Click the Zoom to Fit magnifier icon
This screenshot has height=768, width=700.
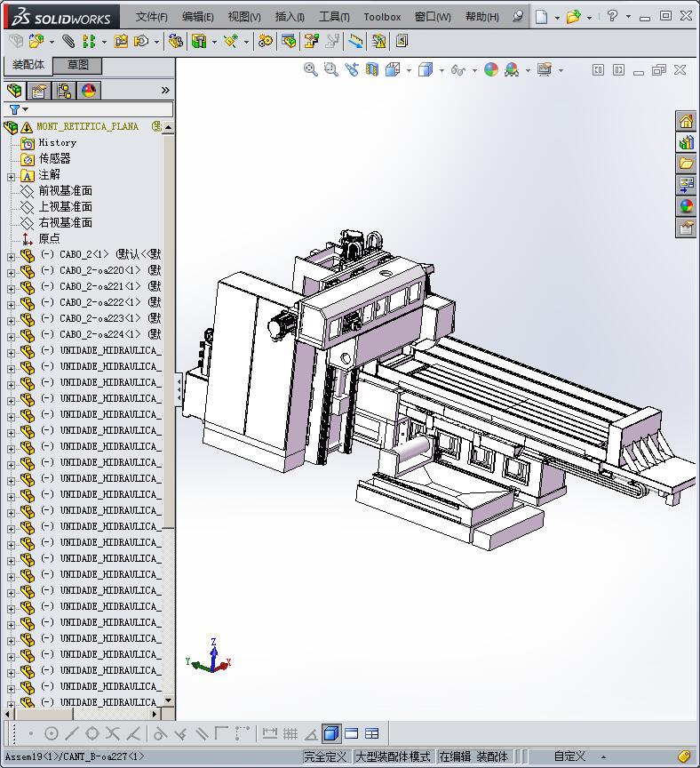tap(310, 69)
